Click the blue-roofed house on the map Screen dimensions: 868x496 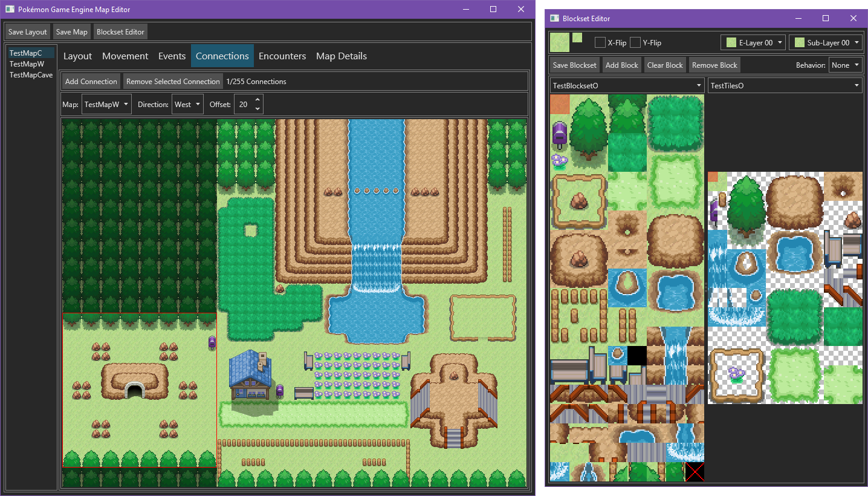(x=250, y=374)
